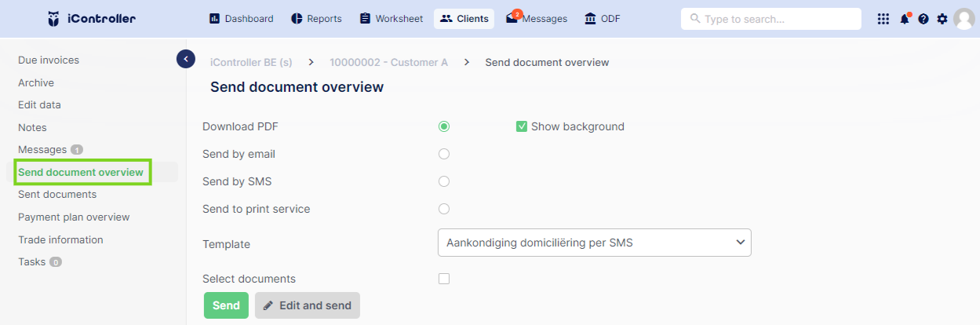Collapse sidebar with round arrow button
Screen dimensions: 980x325
click(186, 59)
